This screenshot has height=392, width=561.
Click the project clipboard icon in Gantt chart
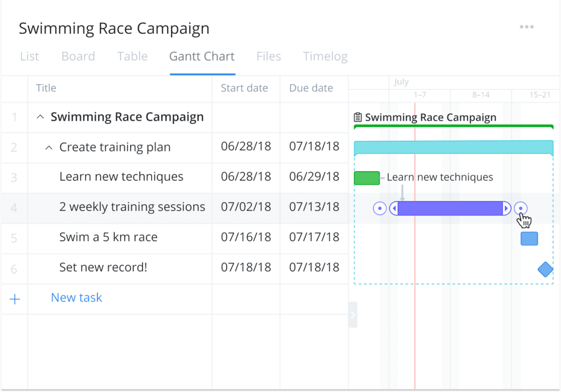point(358,118)
